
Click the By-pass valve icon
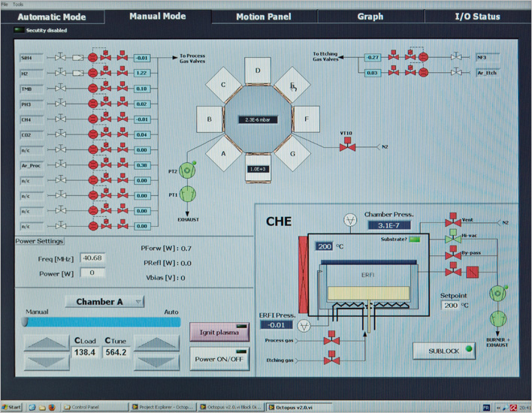pyautogui.click(x=452, y=255)
